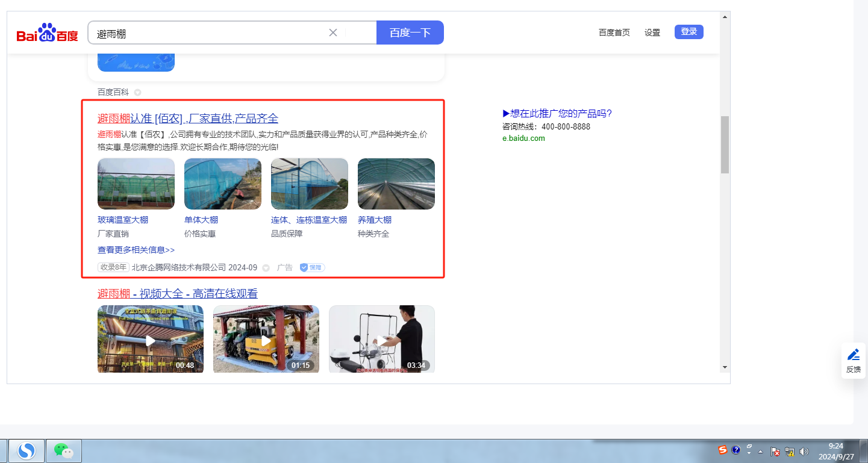The width and height of the screenshot is (868, 463).
Task: Expand the dropdown arrow after 2024-09
Action: 266,268
